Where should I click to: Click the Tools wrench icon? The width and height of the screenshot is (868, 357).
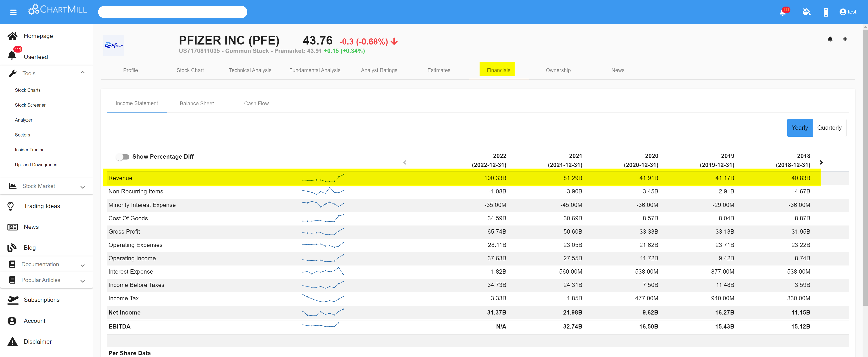(13, 73)
